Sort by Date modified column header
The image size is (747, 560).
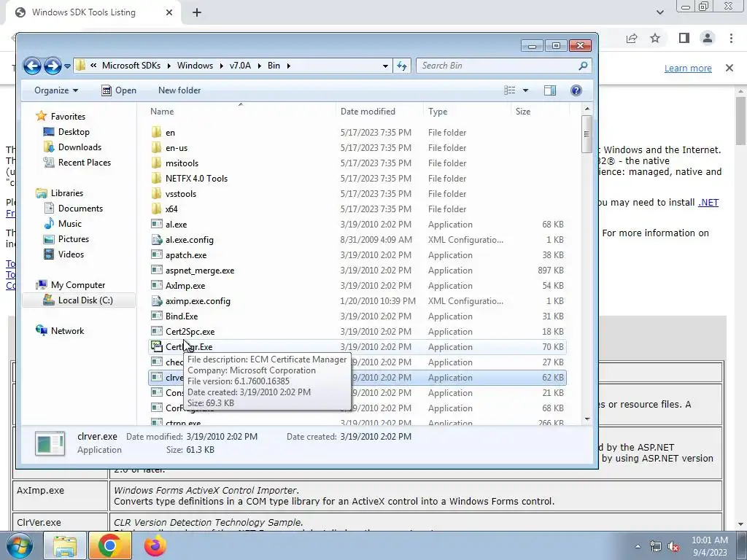click(x=379, y=112)
